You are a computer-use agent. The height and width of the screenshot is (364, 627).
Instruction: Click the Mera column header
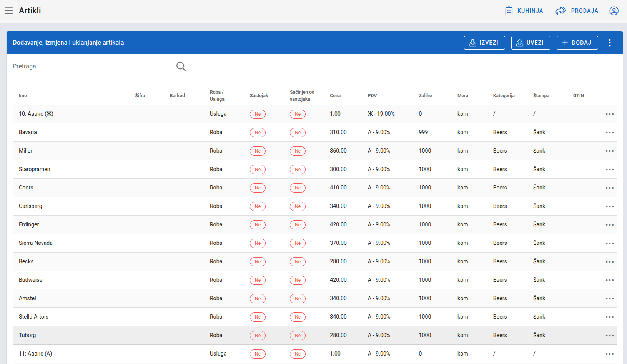click(463, 96)
